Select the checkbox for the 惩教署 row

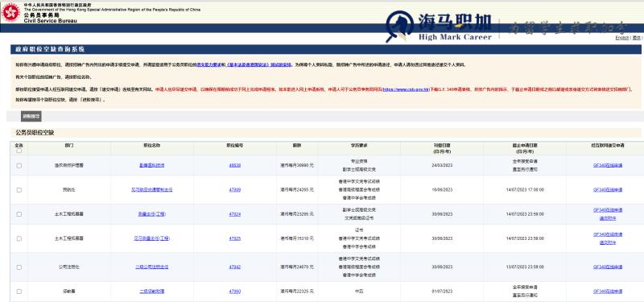[19, 292]
